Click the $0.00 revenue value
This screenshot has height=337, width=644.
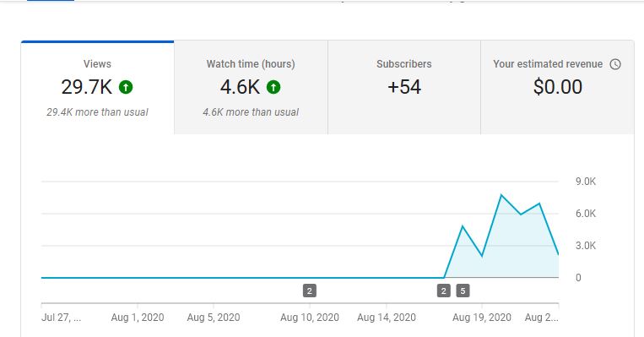(x=558, y=87)
